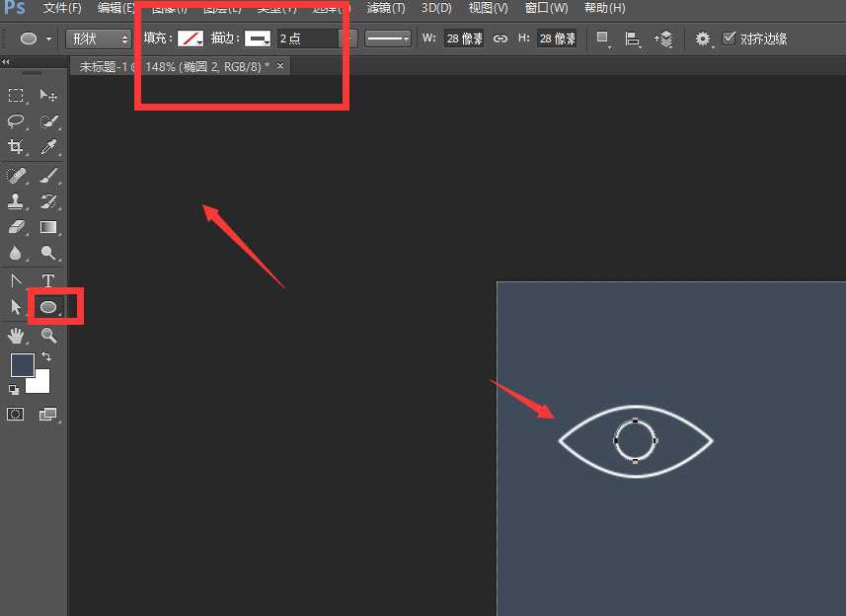Toggle link between width and height
Screen dimensions: 846x616
tap(500, 38)
